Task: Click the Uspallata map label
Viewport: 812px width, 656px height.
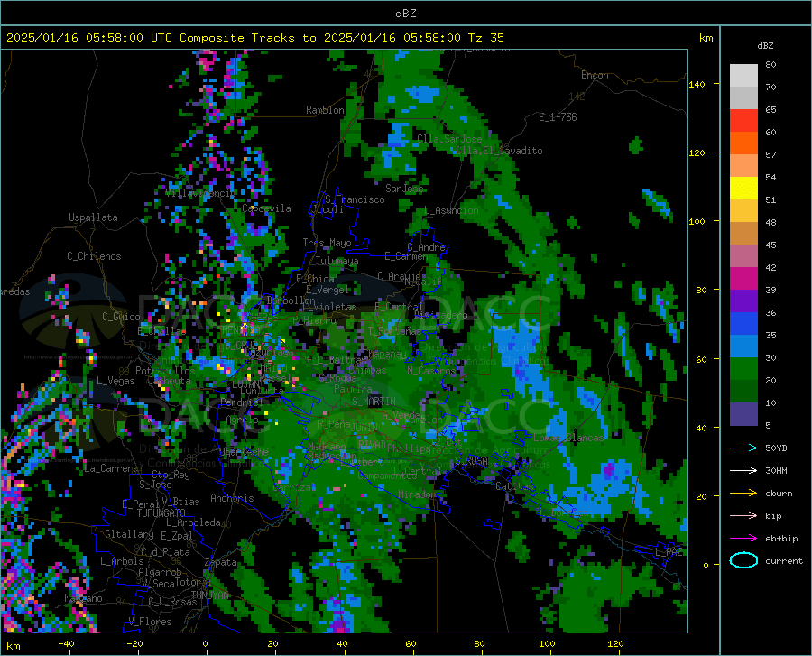Action: pyautogui.click(x=93, y=217)
